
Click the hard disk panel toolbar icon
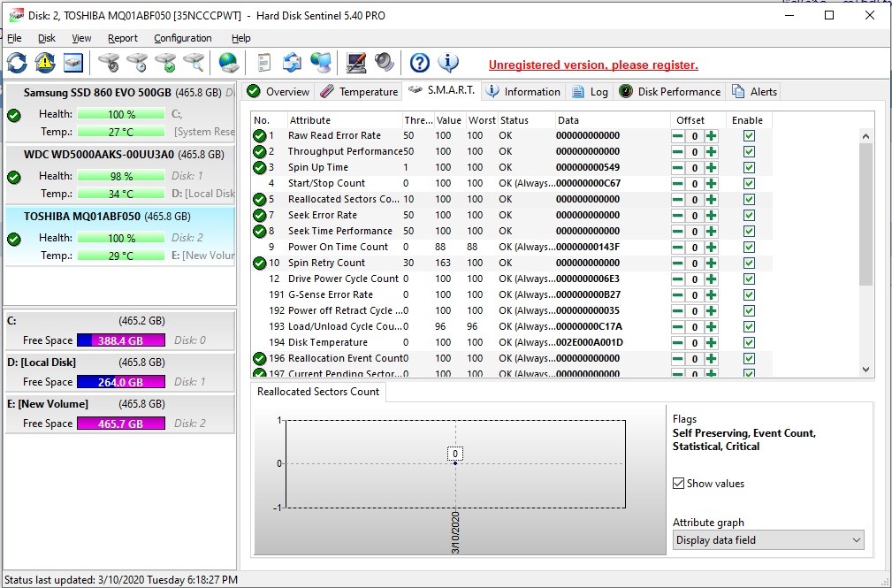tap(72, 63)
